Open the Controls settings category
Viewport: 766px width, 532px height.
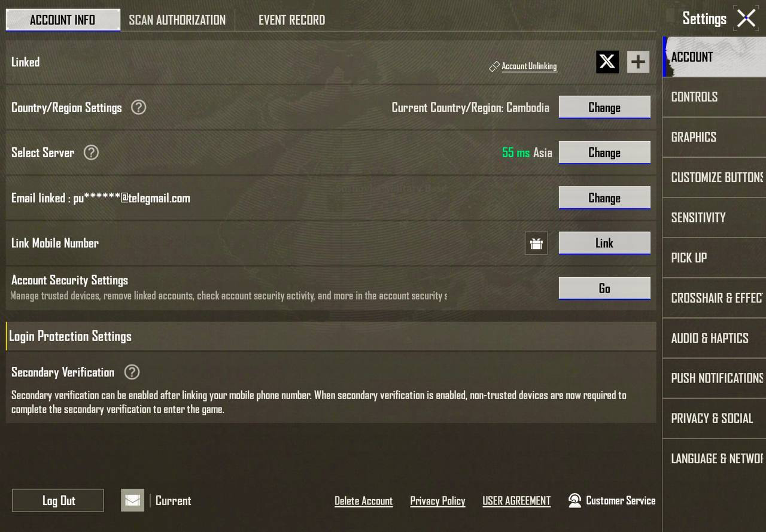point(714,97)
